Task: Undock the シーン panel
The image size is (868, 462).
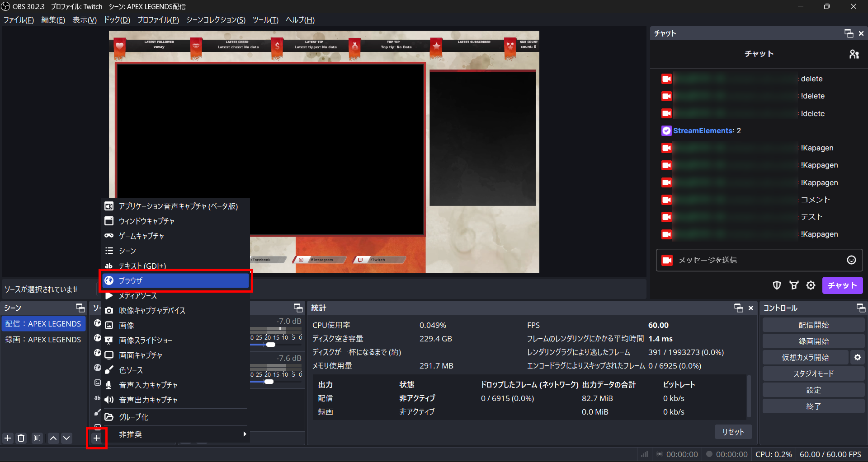Action: point(80,308)
